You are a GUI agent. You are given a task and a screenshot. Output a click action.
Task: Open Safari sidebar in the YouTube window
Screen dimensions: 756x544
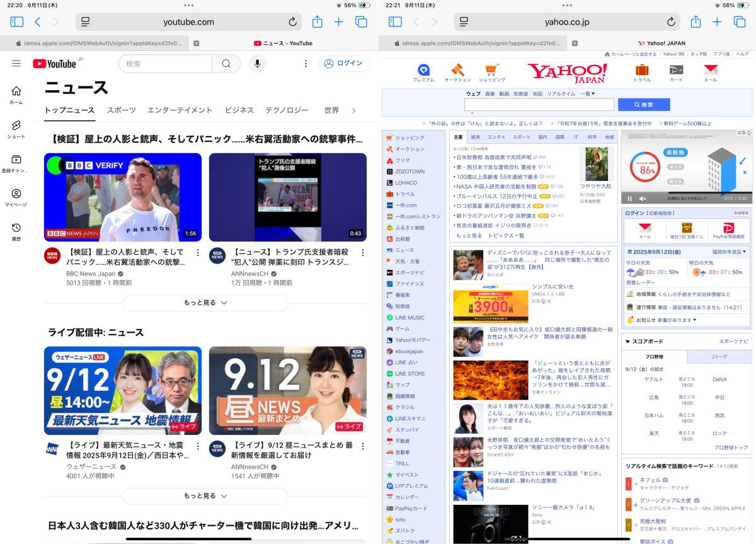point(17,22)
